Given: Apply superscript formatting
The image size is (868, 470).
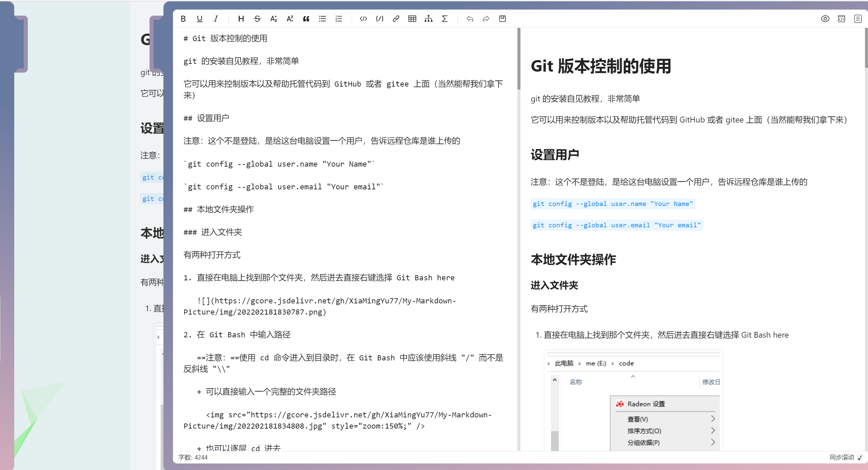Looking at the screenshot, I should click(x=290, y=19).
